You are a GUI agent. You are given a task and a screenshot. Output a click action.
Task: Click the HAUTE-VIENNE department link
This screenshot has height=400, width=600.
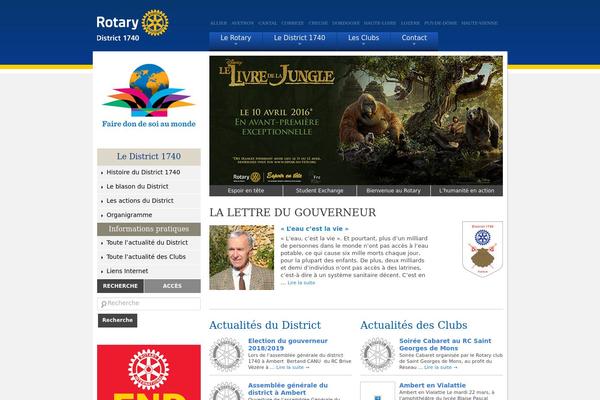click(x=479, y=23)
